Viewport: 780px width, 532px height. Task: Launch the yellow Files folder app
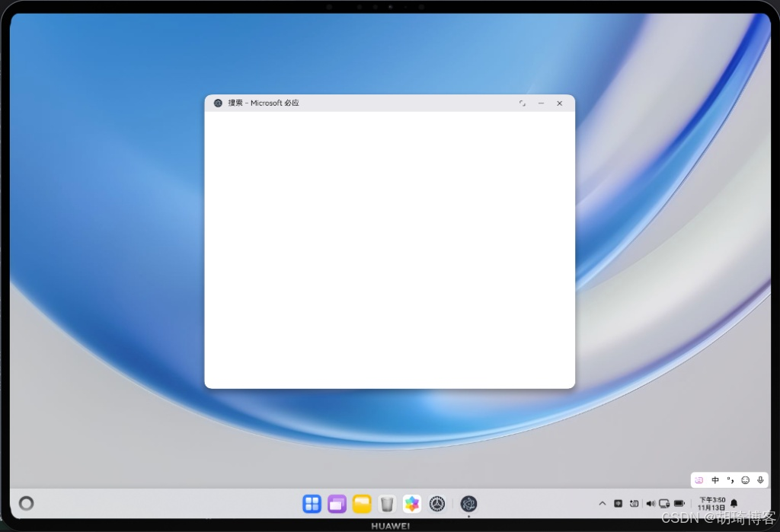pos(362,504)
